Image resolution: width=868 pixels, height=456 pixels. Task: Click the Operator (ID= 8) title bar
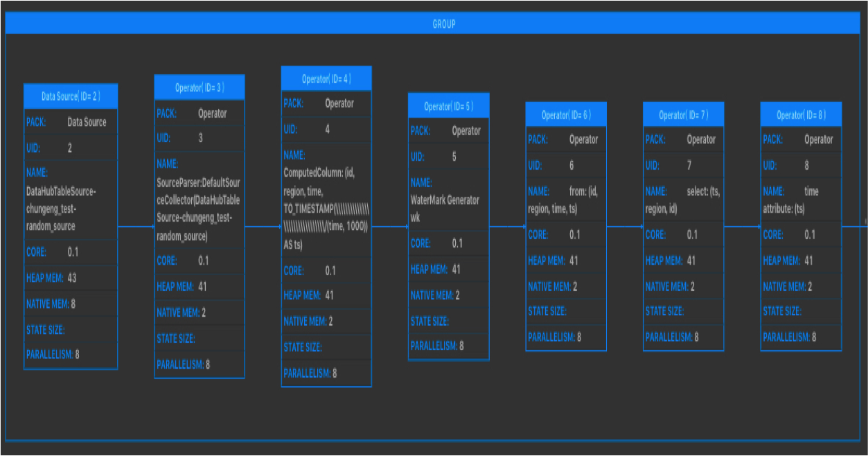(x=801, y=115)
